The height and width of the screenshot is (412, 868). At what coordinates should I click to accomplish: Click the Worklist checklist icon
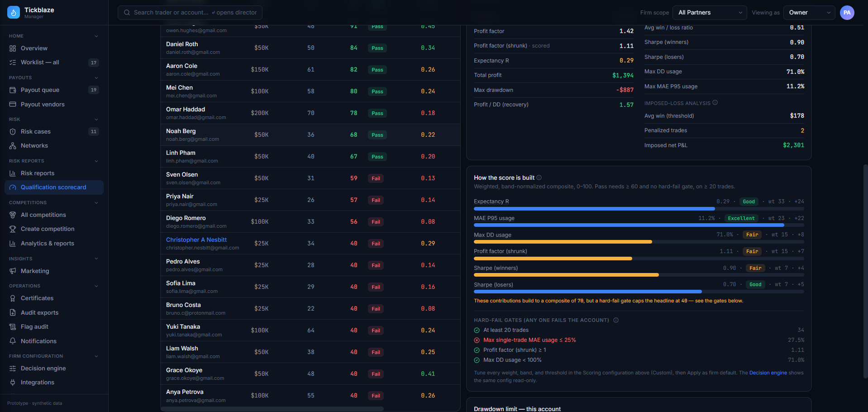13,62
